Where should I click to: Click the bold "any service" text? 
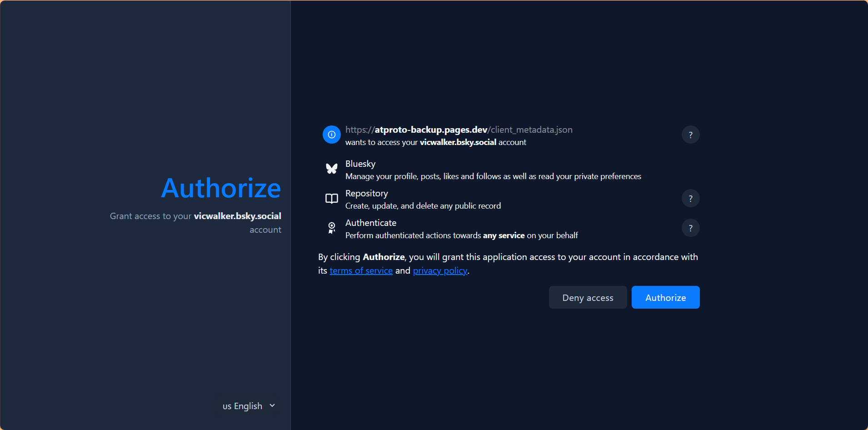504,235
